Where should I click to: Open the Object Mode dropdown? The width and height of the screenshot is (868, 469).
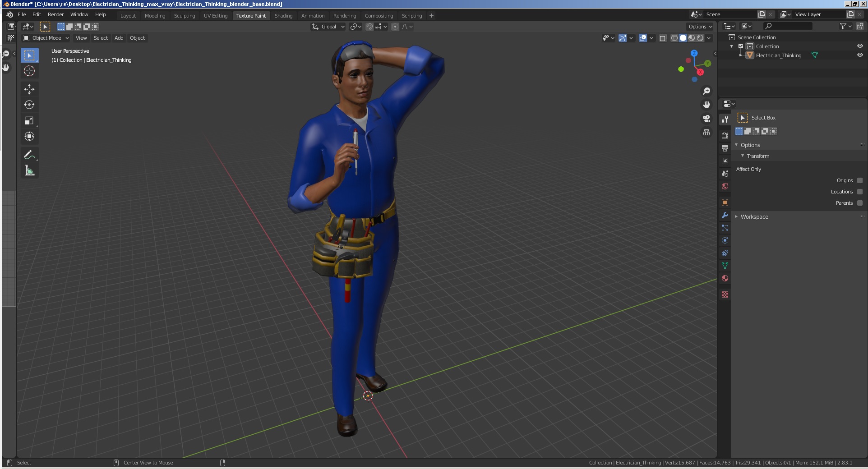coord(46,38)
